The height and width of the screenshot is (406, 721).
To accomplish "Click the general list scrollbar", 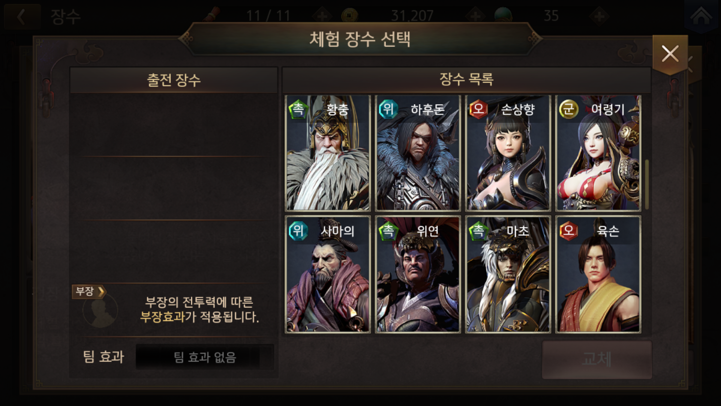I will pyautogui.click(x=647, y=184).
